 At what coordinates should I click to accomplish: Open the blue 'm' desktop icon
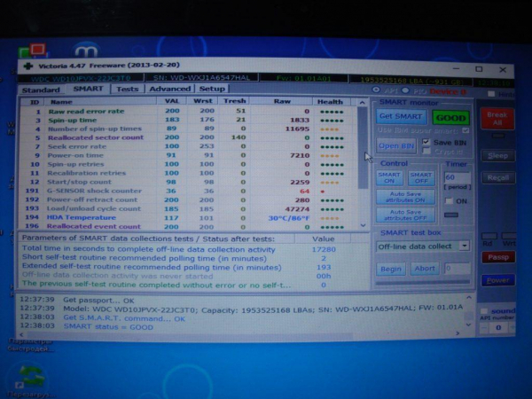[x=86, y=50]
